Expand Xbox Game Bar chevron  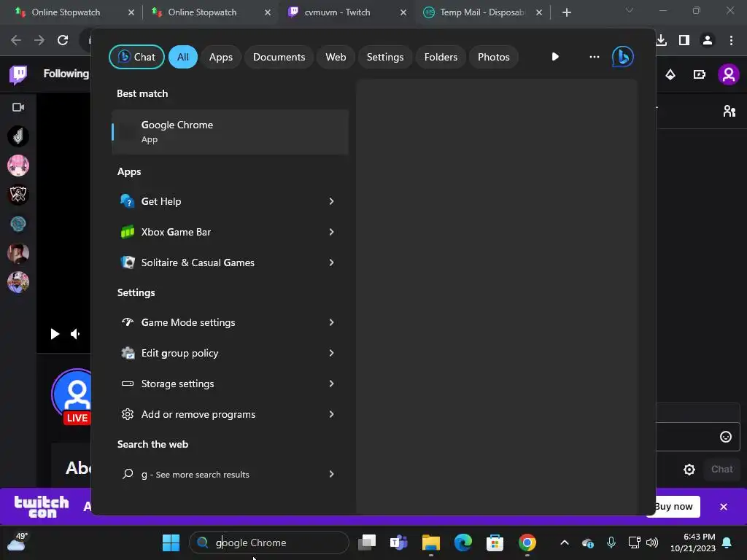pyautogui.click(x=331, y=232)
